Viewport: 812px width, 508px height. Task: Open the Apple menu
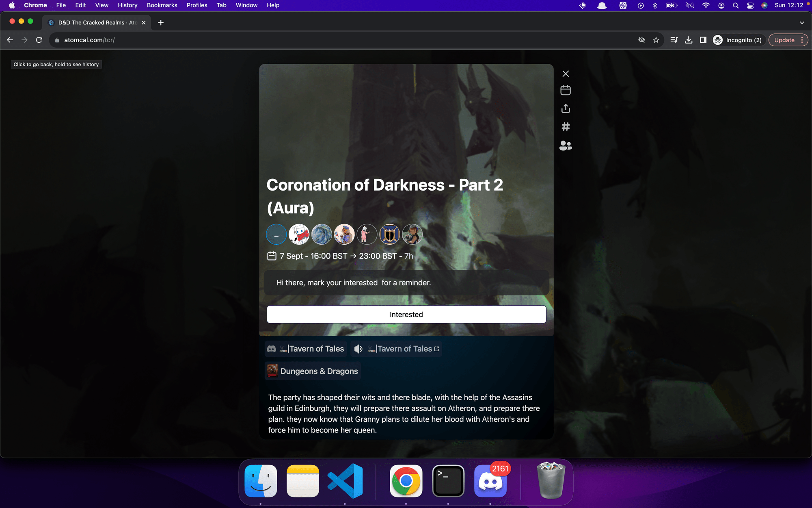(x=12, y=5)
